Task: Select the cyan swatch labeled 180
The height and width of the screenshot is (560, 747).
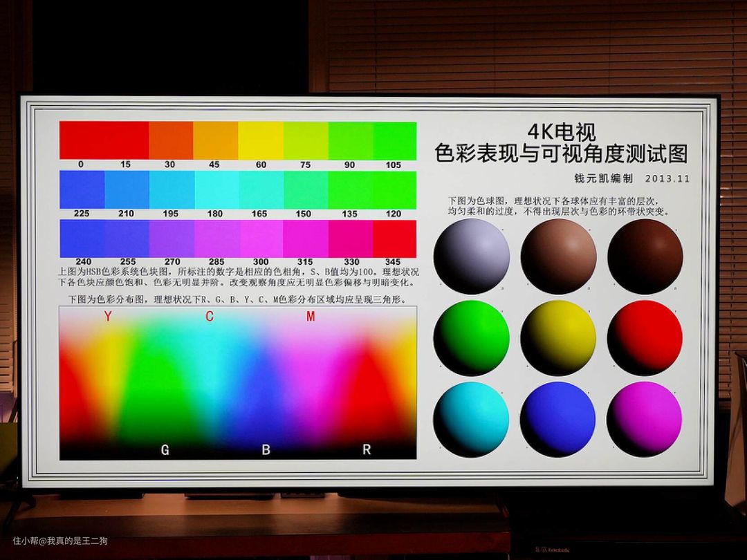Action: click(216, 189)
